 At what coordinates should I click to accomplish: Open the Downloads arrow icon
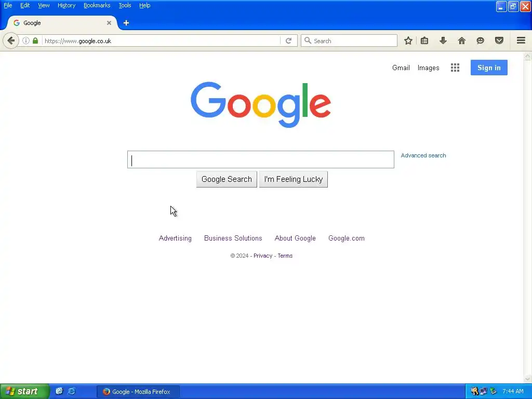coord(443,41)
